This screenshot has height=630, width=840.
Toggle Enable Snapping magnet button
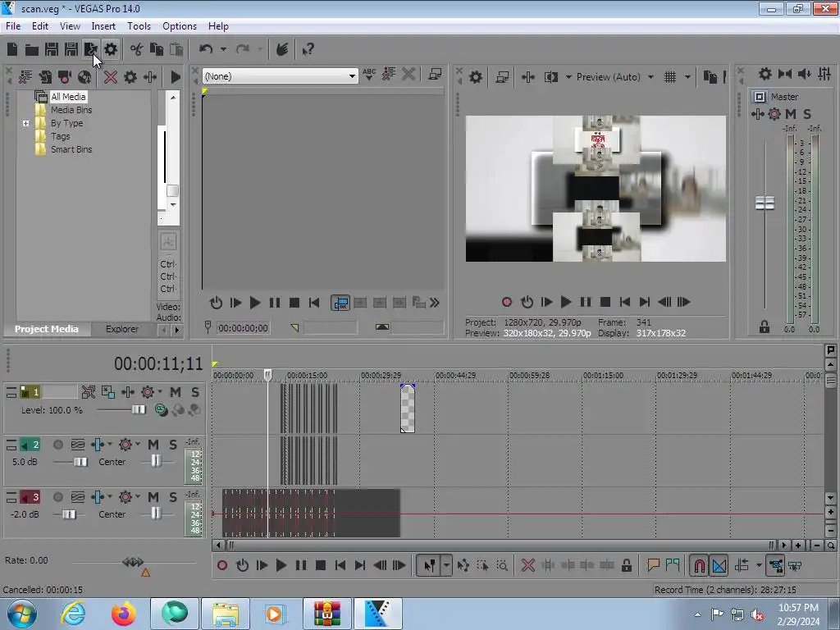click(x=700, y=566)
